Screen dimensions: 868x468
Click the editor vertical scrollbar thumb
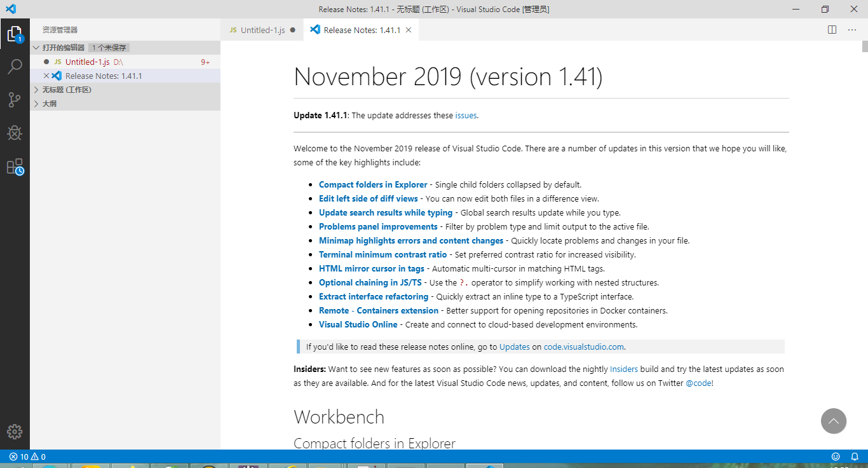pos(865,46)
